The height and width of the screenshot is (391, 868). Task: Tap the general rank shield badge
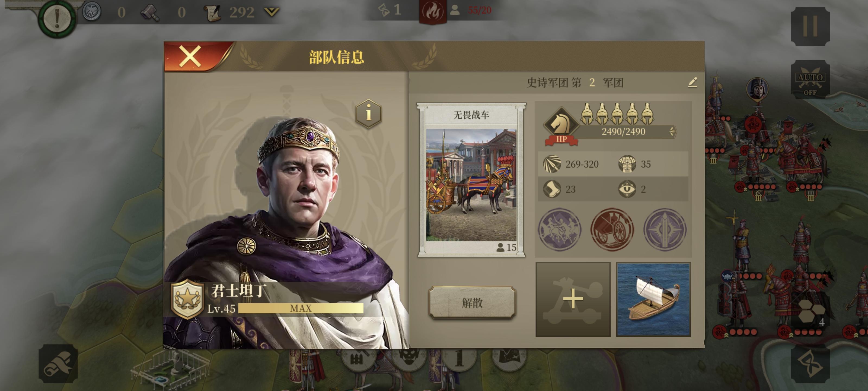coord(187,299)
